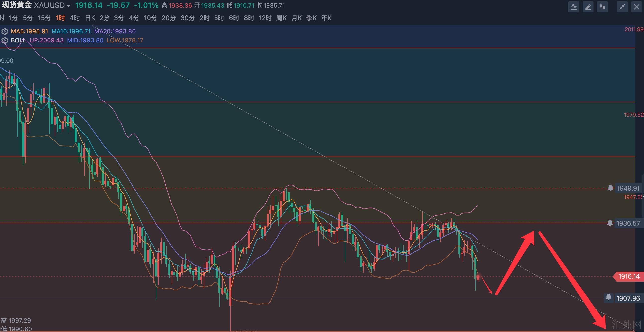The image size is (644, 332).
Task: Click the 1936.57 alert price label
Action: coord(628,223)
